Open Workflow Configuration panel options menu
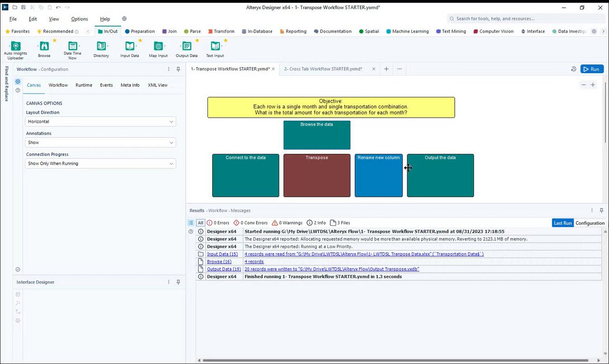 [169, 69]
